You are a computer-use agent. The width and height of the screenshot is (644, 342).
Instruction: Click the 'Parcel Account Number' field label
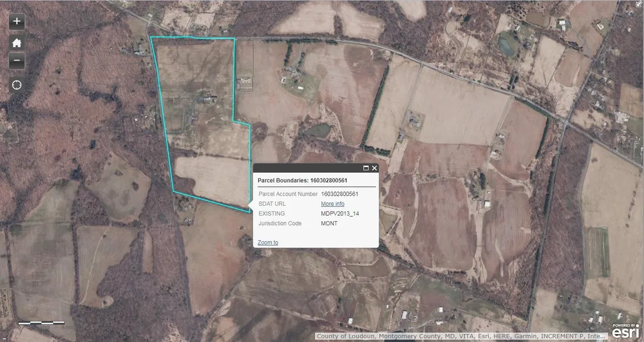288,194
